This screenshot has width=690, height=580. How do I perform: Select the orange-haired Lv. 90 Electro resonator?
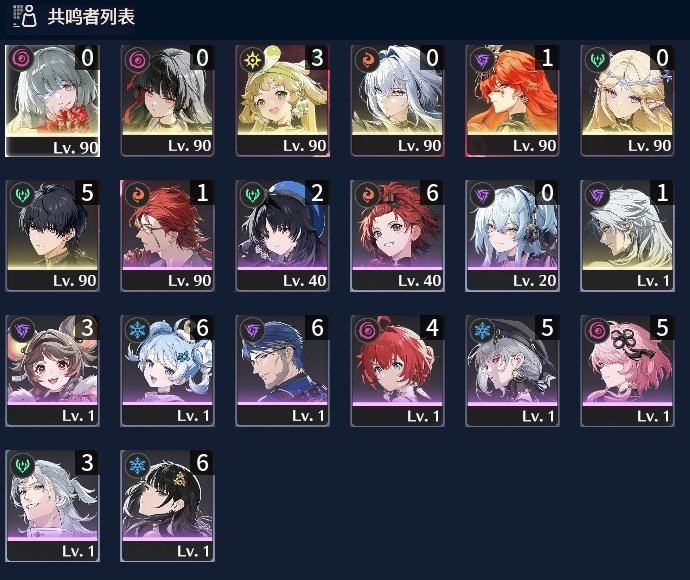pos(513,101)
